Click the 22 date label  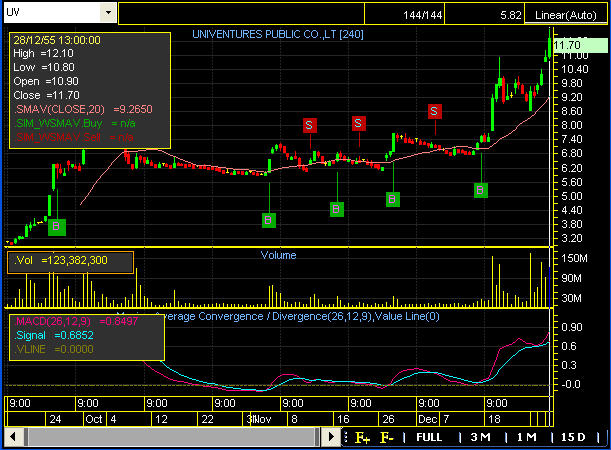coord(208,419)
